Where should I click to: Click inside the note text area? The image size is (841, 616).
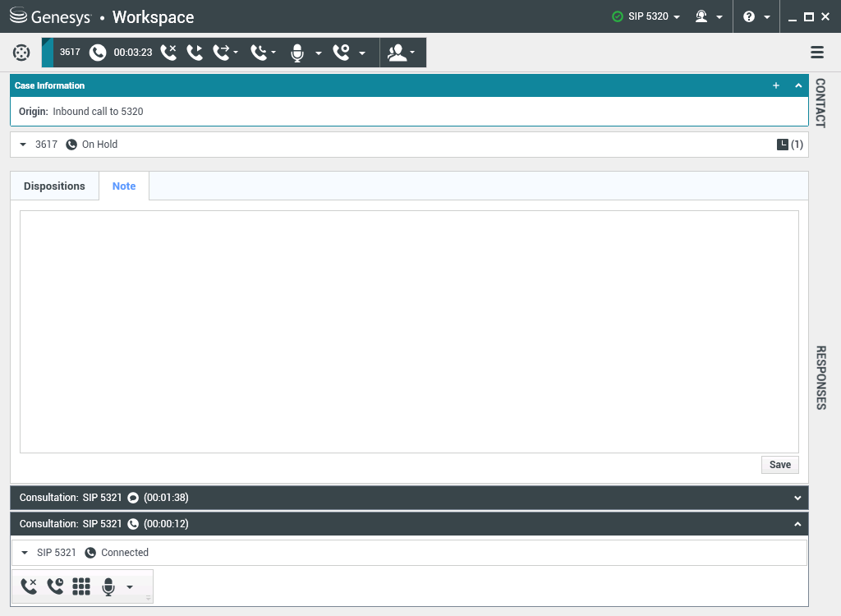(x=409, y=331)
